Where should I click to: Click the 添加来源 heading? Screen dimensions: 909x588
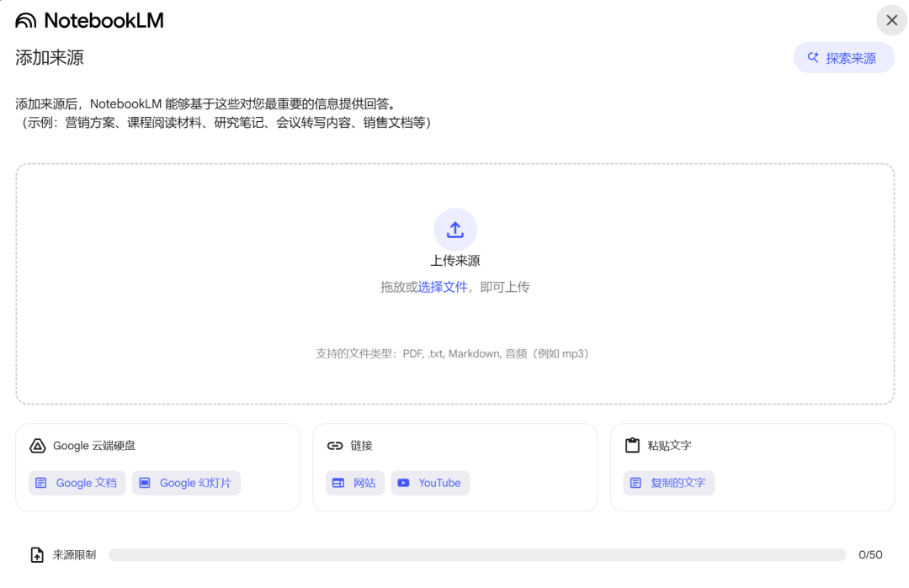tap(50, 58)
